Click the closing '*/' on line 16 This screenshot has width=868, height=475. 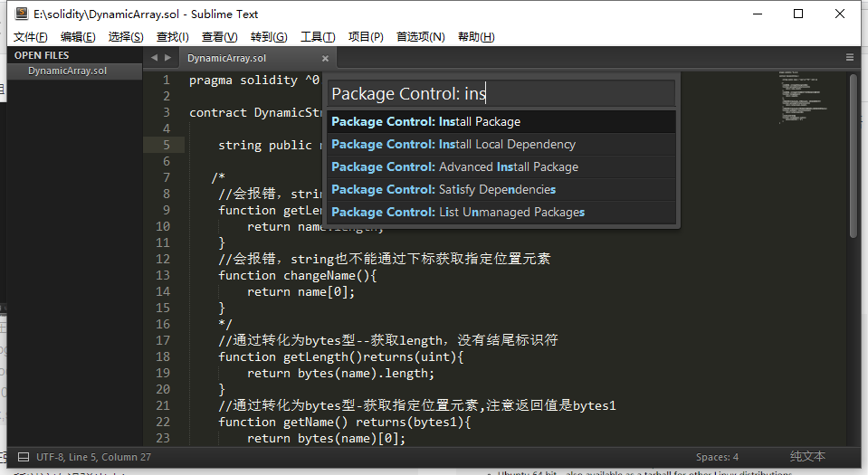224,325
